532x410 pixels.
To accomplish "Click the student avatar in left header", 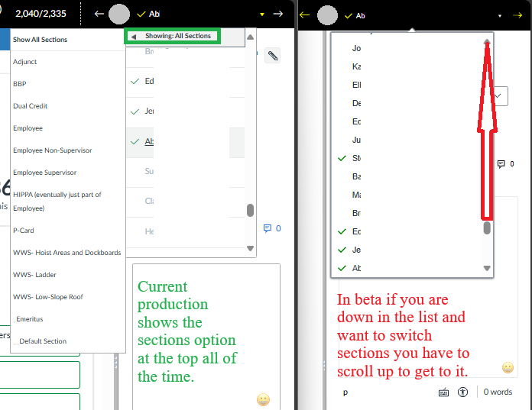I will click(x=119, y=14).
